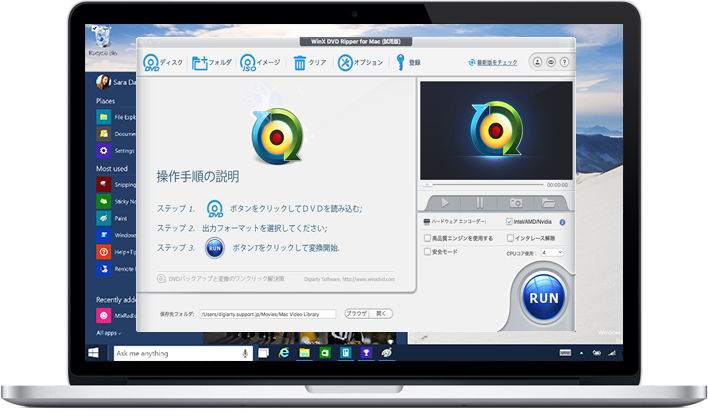Open help with the question mark icon
This screenshot has width=708, height=417.
click(x=564, y=62)
